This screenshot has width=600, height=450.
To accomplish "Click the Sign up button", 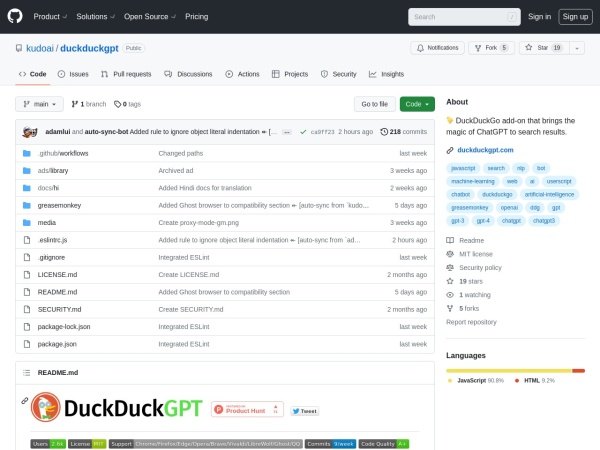I will pyautogui.click(x=575, y=16).
